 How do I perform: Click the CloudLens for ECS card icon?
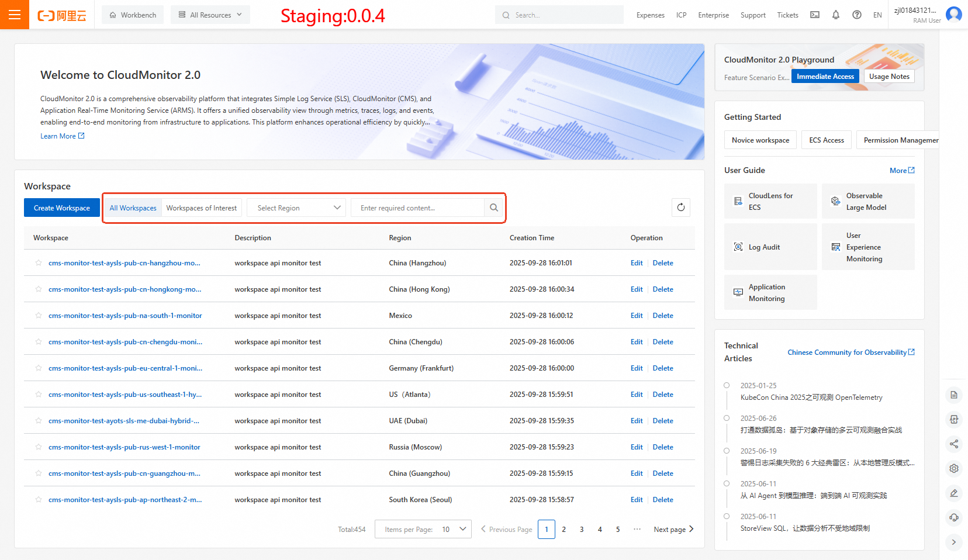point(738,201)
